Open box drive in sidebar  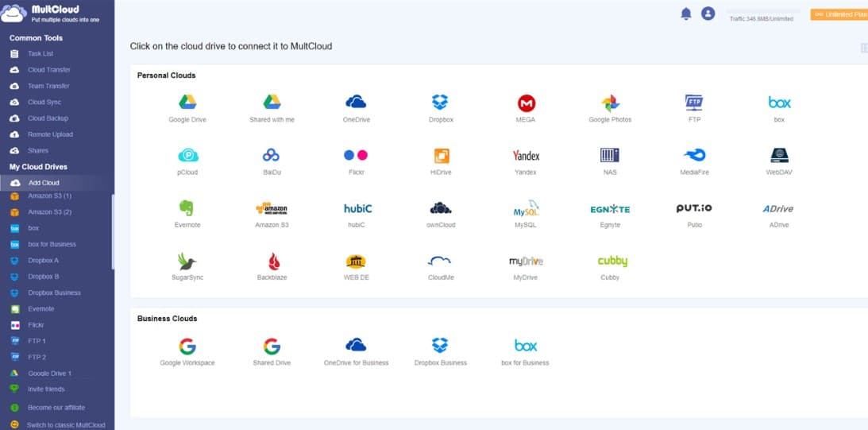point(33,228)
